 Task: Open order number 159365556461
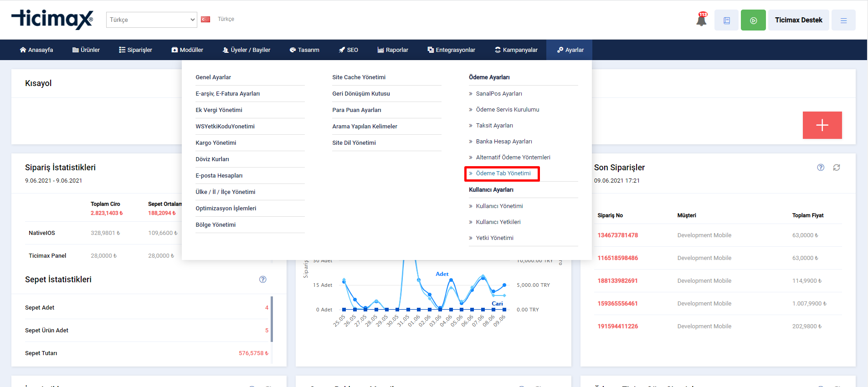coord(618,304)
